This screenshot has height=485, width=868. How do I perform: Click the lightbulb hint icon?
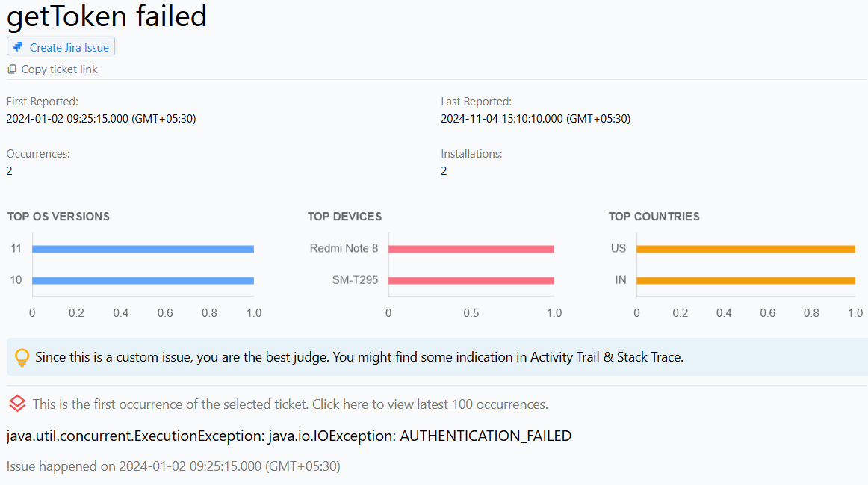point(22,358)
